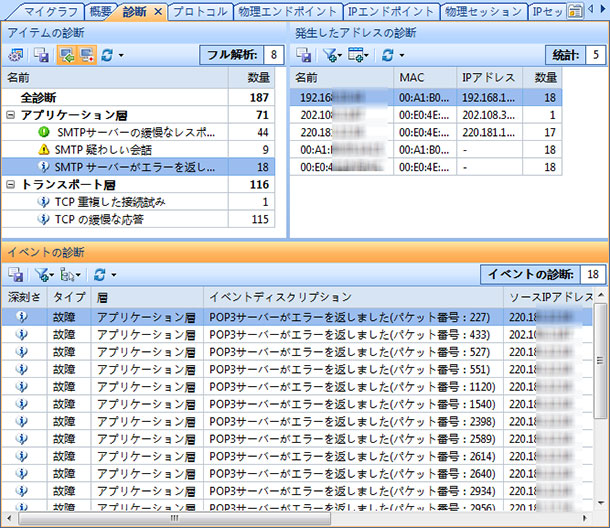Viewport: 610px width, 528px height.
Task: Click the save icon in イベントの診断 toolbar
Action: click(x=17, y=273)
